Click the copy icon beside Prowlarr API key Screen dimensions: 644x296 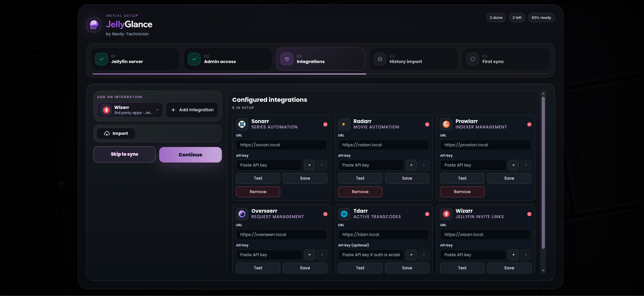pos(526,165)
